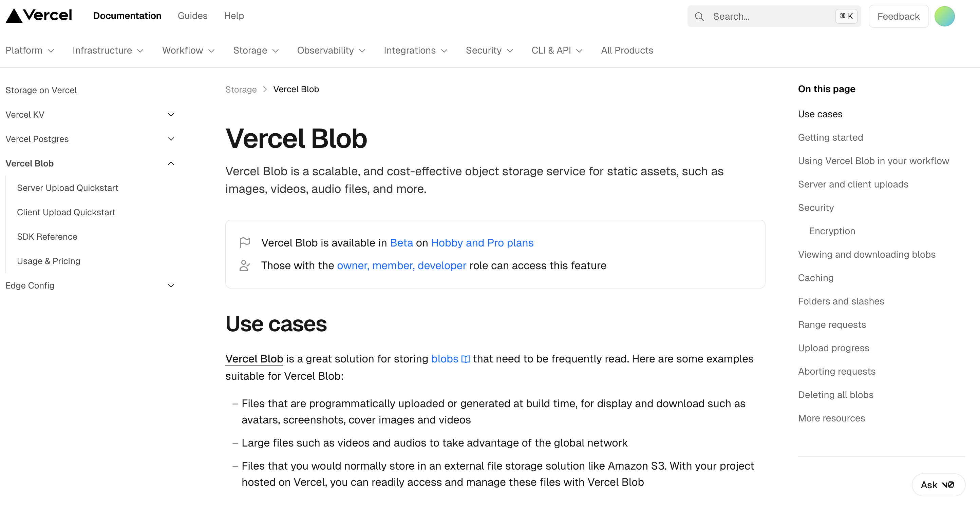
Task: Focus the Search documentation field
Action: click(769, 17)
